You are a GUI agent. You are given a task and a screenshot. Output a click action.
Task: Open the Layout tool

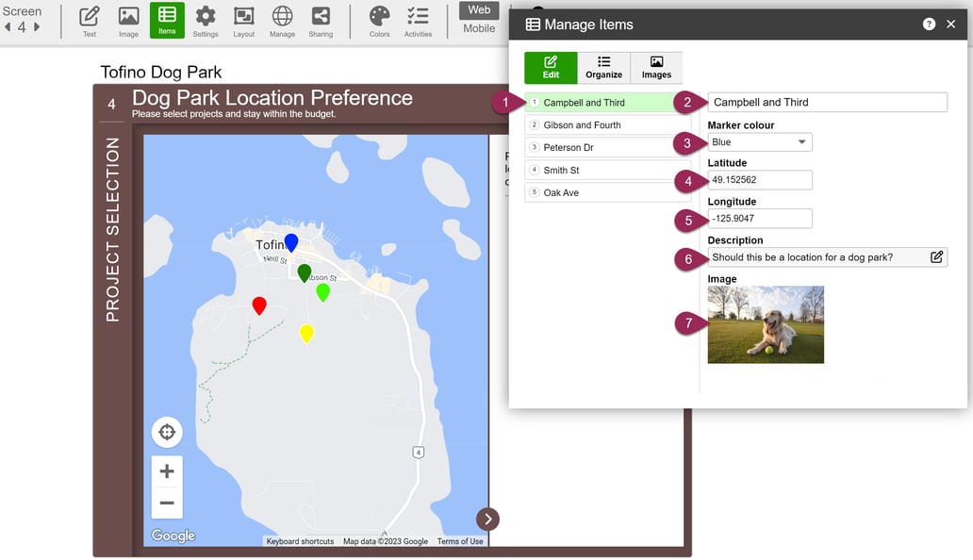point(243,21)
